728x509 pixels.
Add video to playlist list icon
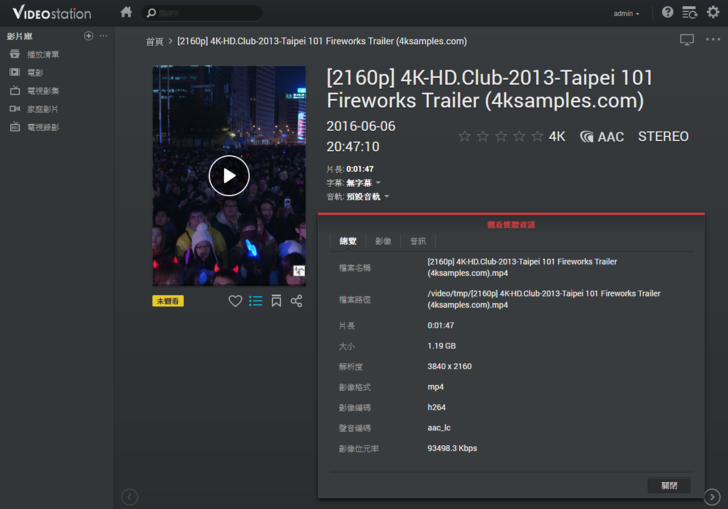(x=255, y=301)
